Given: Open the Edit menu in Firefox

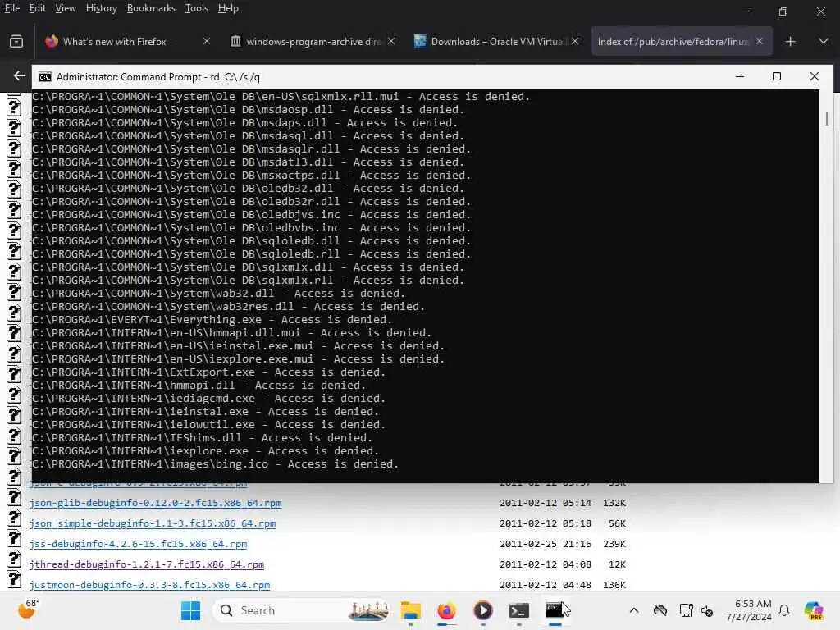Looking at the screenshot, I should 37,8.
